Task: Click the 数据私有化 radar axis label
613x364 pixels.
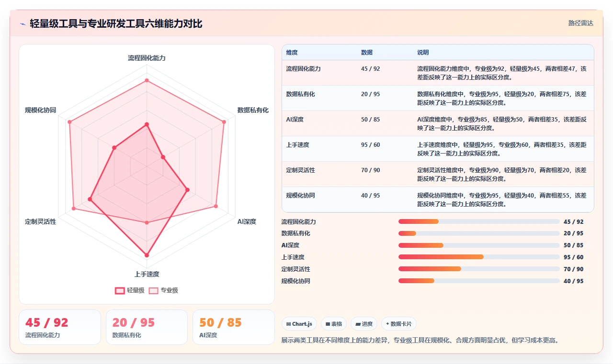Action: tap(253, 110)
